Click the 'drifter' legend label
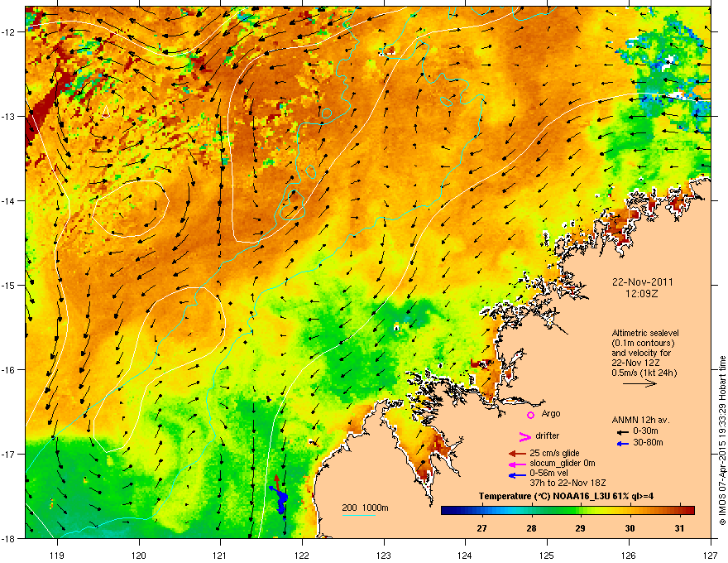This screenshot has width=728, height=563. point(548,435)
